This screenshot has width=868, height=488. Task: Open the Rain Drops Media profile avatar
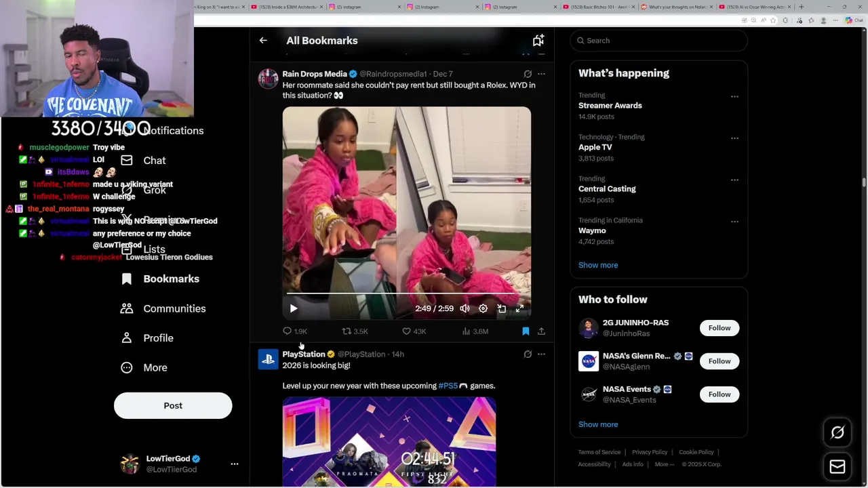[269, 79]
